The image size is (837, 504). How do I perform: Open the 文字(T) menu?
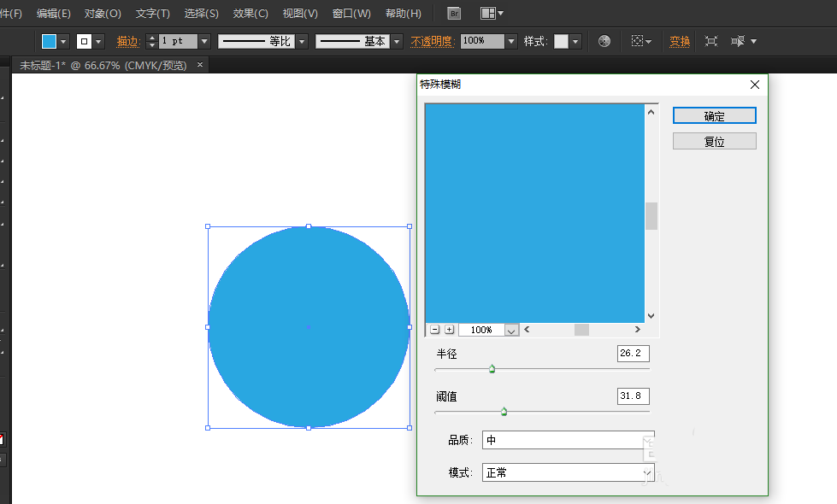pos(152,14)
